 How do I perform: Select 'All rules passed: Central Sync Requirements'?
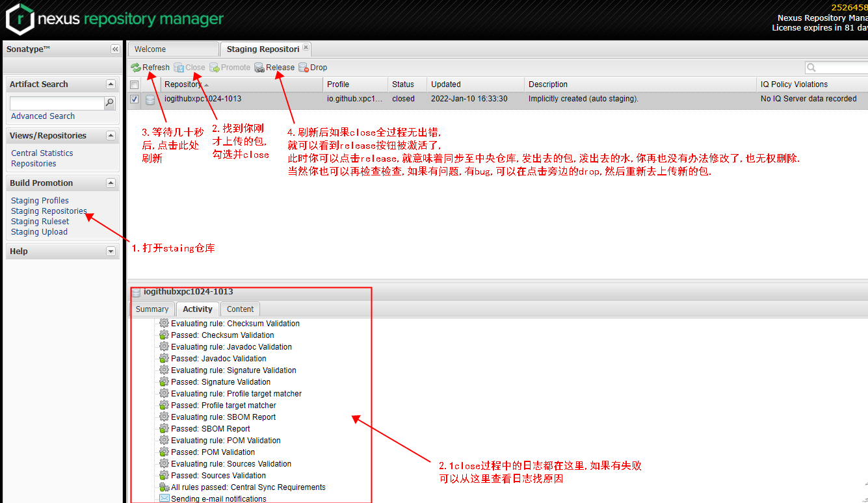(248, 487)
